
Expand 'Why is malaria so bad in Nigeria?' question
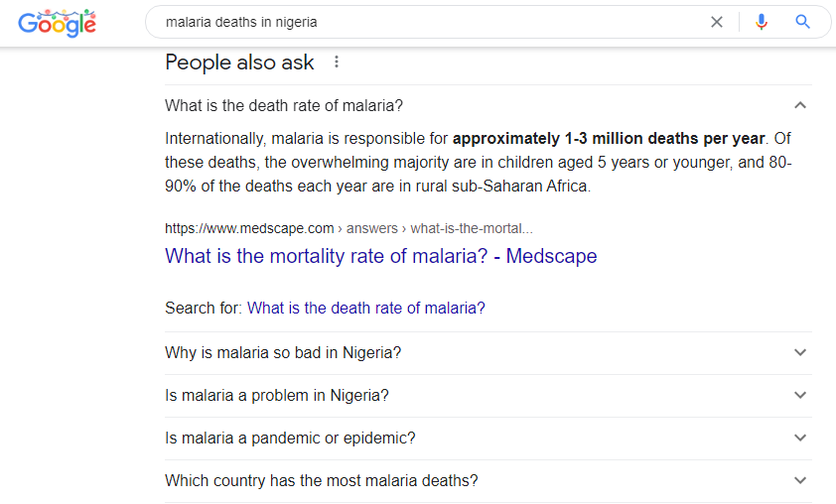tap(283, 352)
